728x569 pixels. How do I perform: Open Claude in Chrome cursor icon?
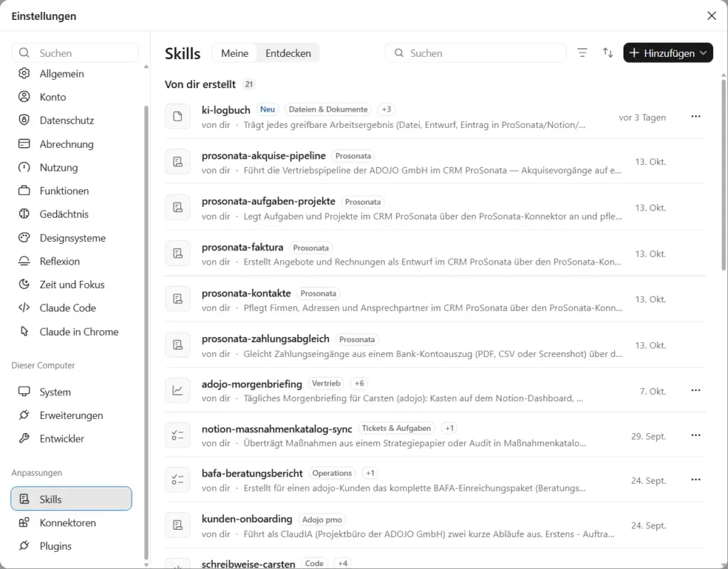point(24,331)
